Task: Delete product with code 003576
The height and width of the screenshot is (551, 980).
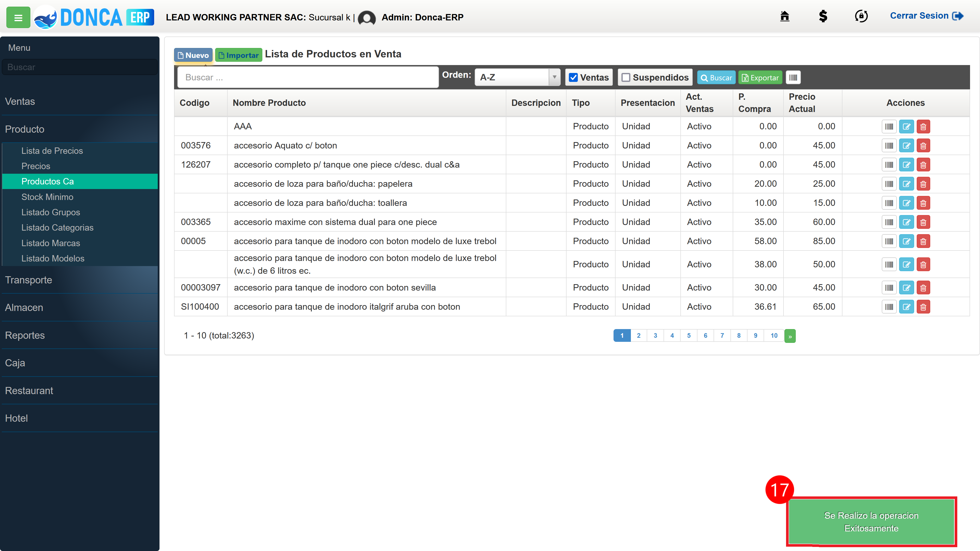Action: (x=923, y=146)
